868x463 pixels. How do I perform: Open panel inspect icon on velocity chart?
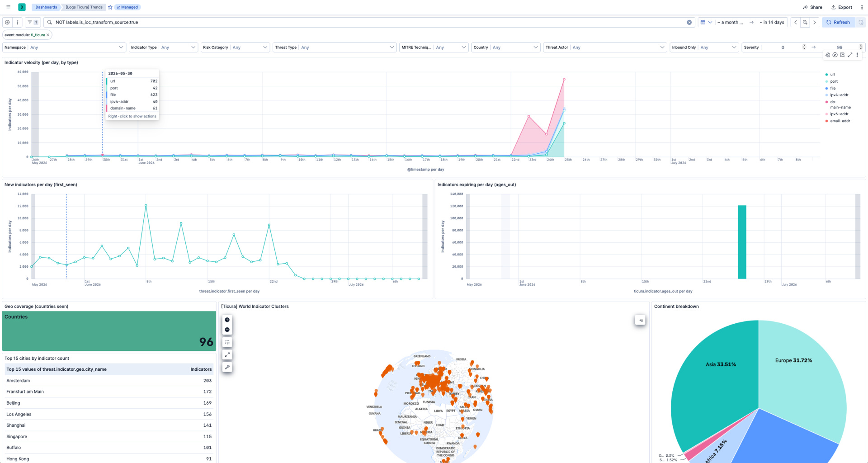point(828,55)
